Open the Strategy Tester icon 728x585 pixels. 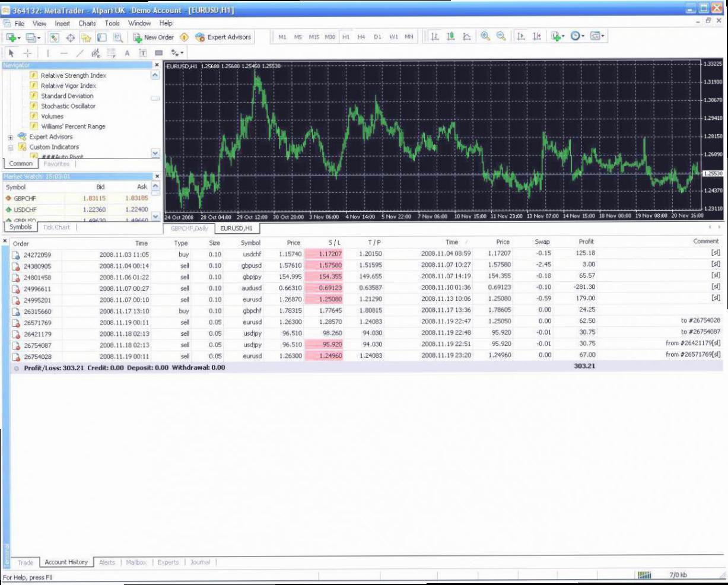tap(118, 37)
